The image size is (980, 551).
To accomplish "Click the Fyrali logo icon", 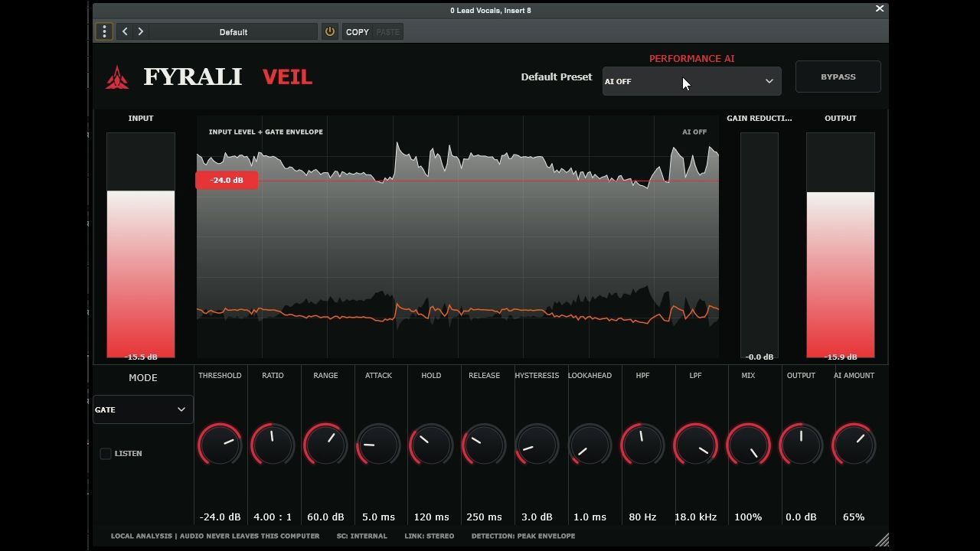I will pyautogui.click(x=117, y=77).
